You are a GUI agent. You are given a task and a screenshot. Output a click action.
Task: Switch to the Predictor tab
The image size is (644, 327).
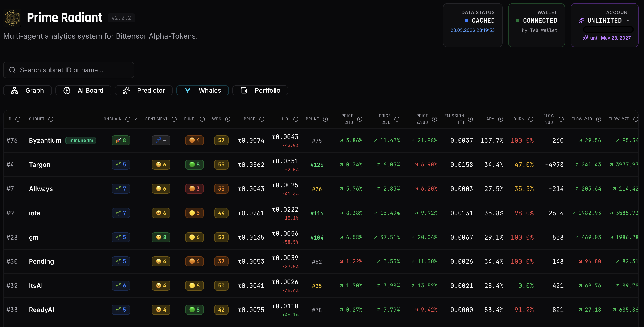144,90
